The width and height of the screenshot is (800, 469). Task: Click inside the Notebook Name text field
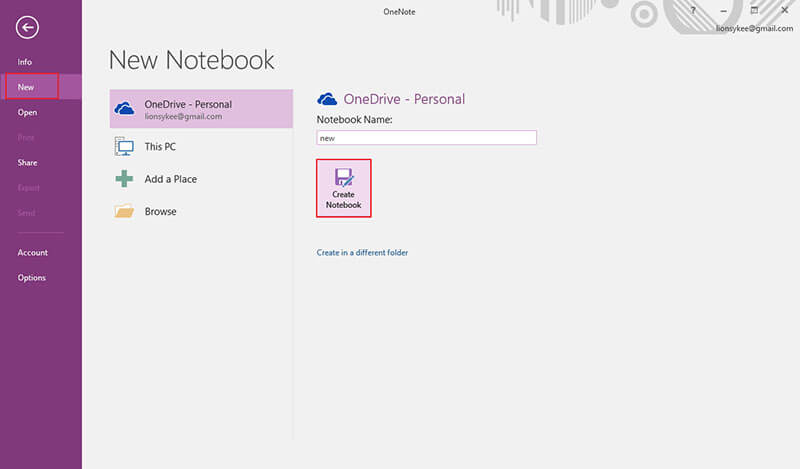click(426, 138)
